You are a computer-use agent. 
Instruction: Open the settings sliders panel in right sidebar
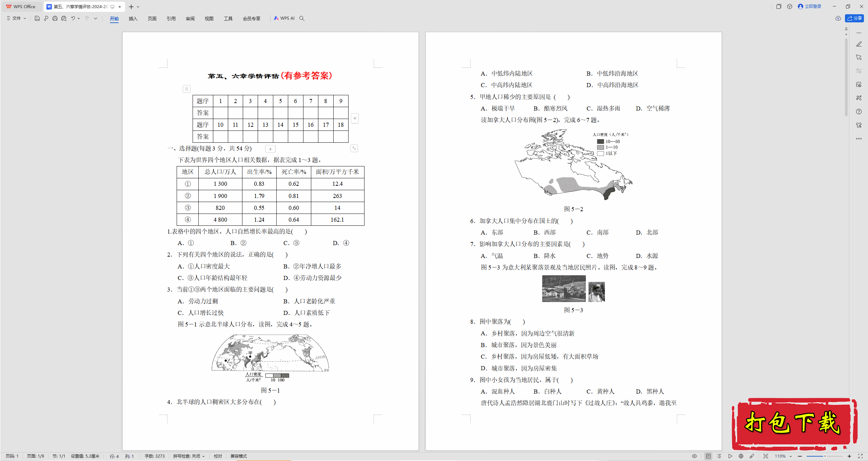point(859,71)
